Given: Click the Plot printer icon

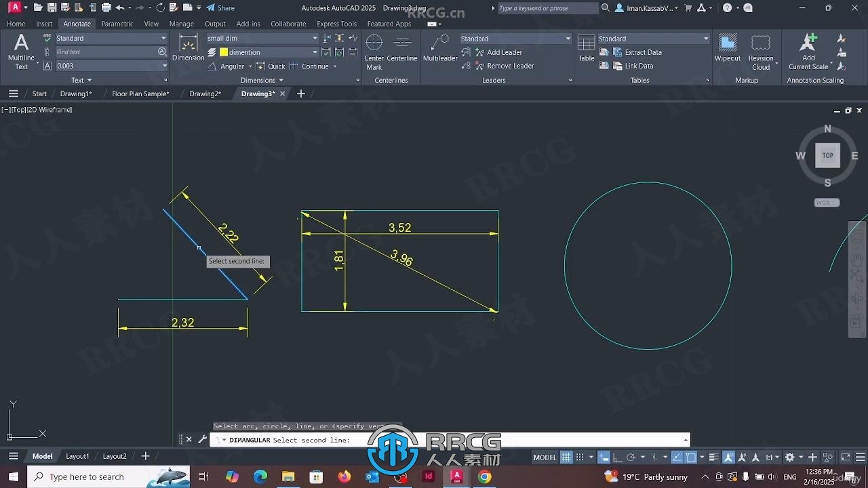Looking at the screenshot, I should pos(106,7).
